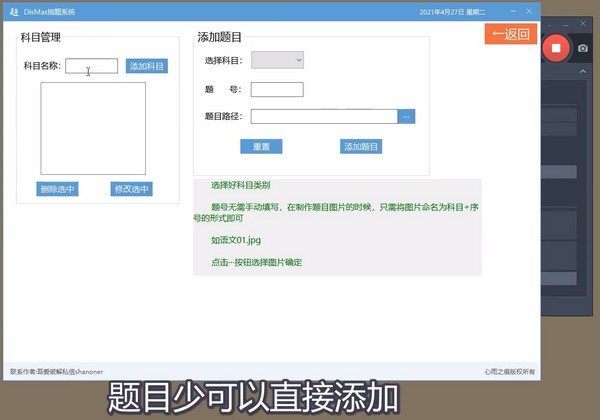Click the camera screenshot icon in recorder
Viewport: 600px width, 420px height.
[x=583, y=48]
